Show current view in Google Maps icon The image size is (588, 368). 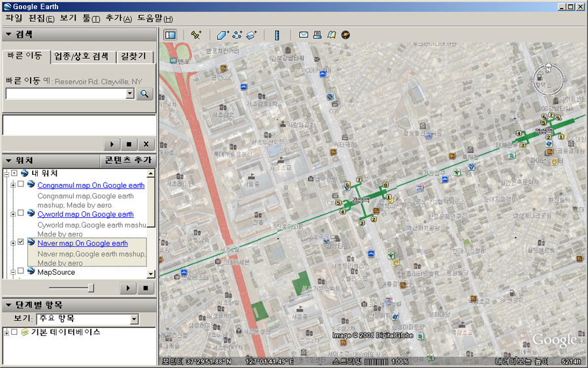(x=331, y=35)
